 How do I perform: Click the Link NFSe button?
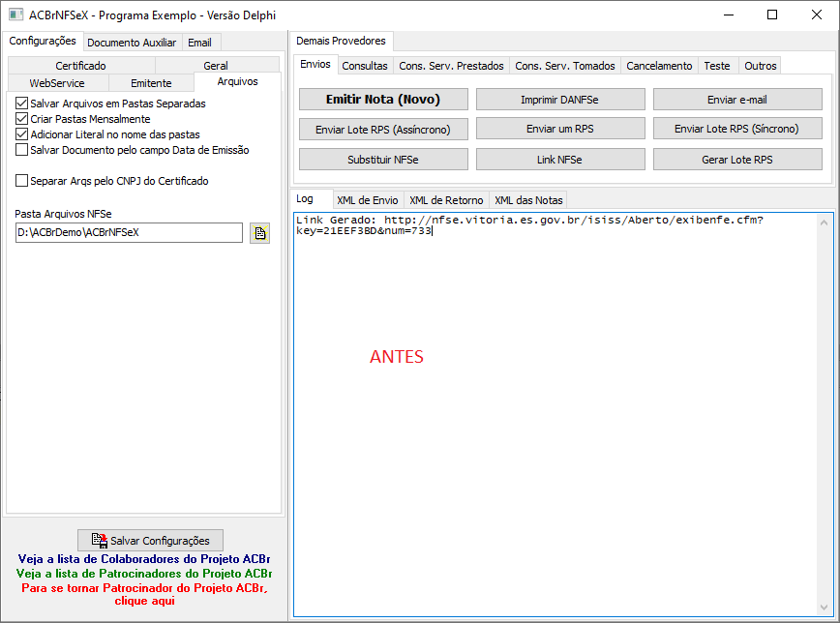click(560, 159)
